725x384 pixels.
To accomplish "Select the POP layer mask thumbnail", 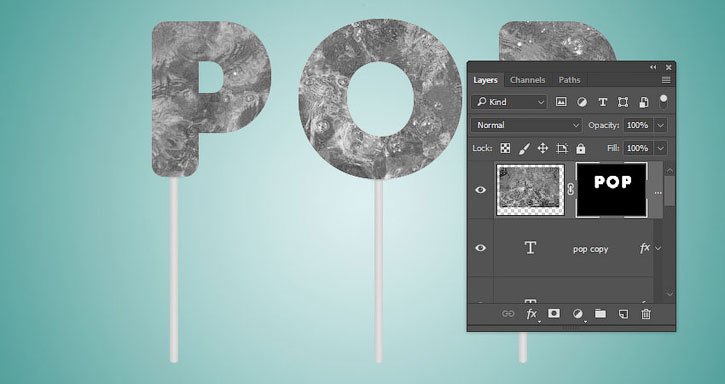I will [x=611, y=190].
